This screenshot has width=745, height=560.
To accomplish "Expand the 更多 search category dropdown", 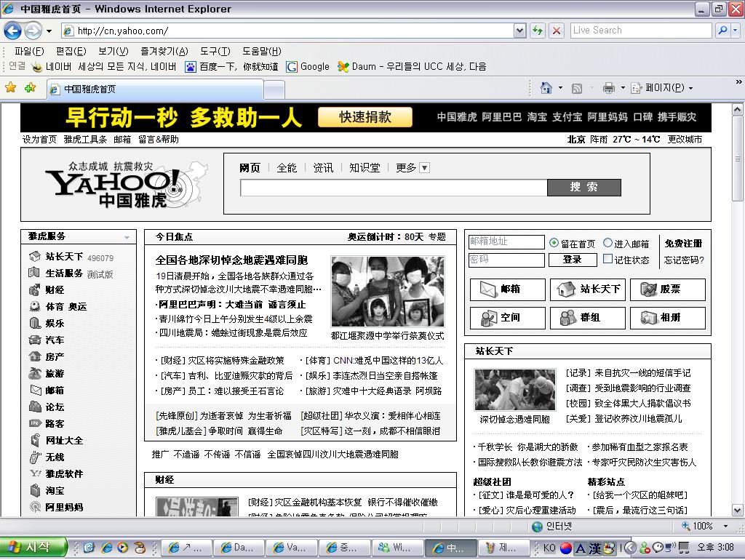I will coord(425,168).
